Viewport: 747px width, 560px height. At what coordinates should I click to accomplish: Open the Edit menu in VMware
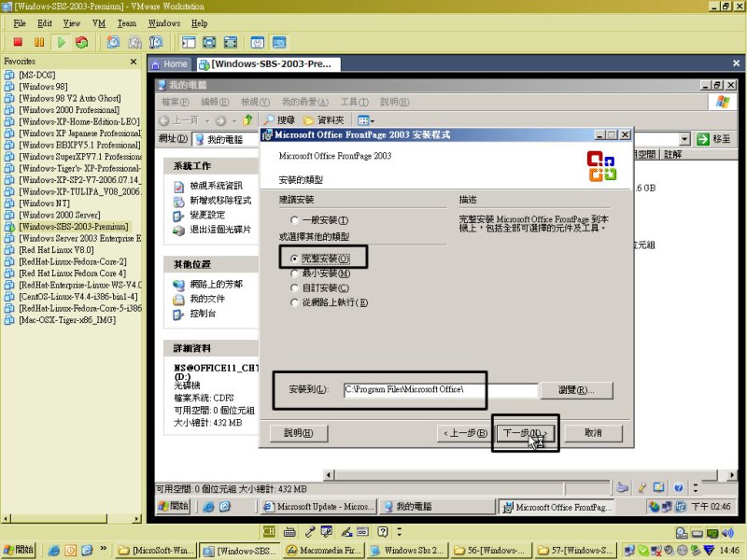(45, 23)
